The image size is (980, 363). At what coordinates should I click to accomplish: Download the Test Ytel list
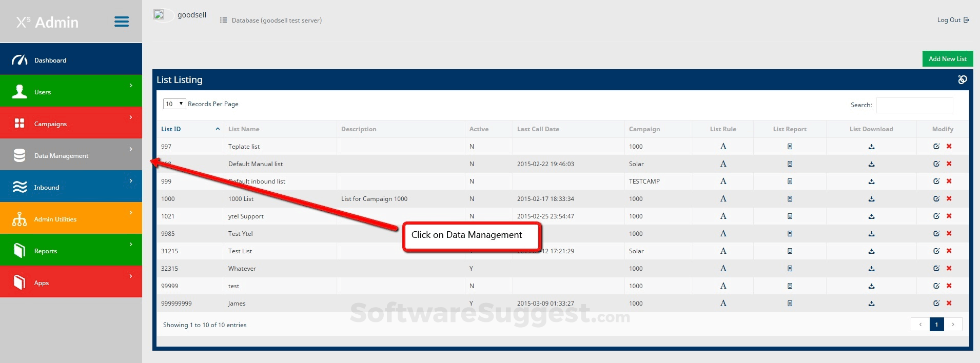(x=871, y=234)
